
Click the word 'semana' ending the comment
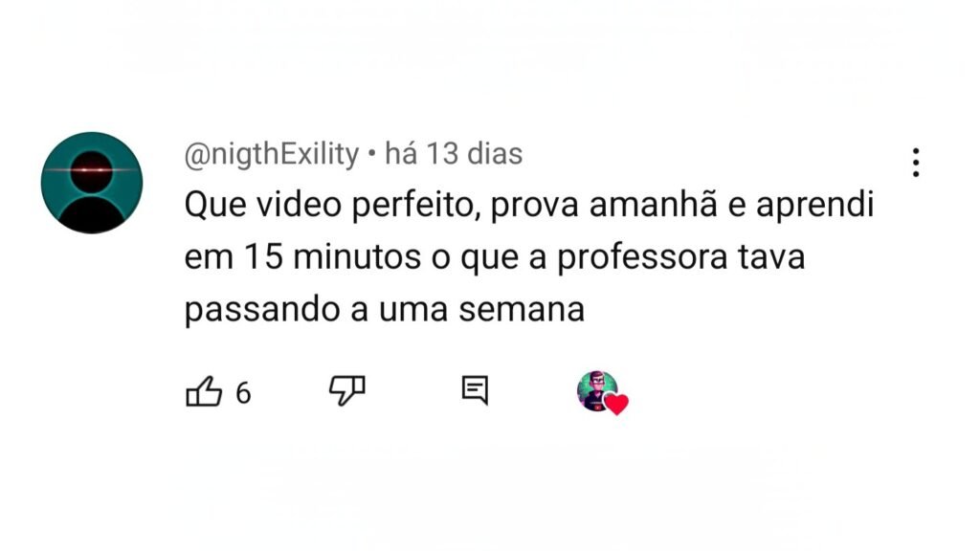pyautogui.click(x=522, y=310)
